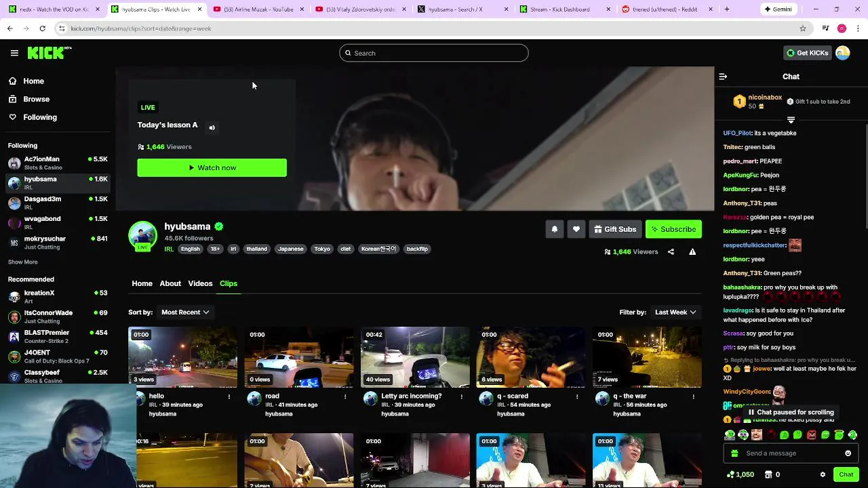Open chat settings gear icon
This screenshot has height=488, width=868.
(x=823, y=474)
